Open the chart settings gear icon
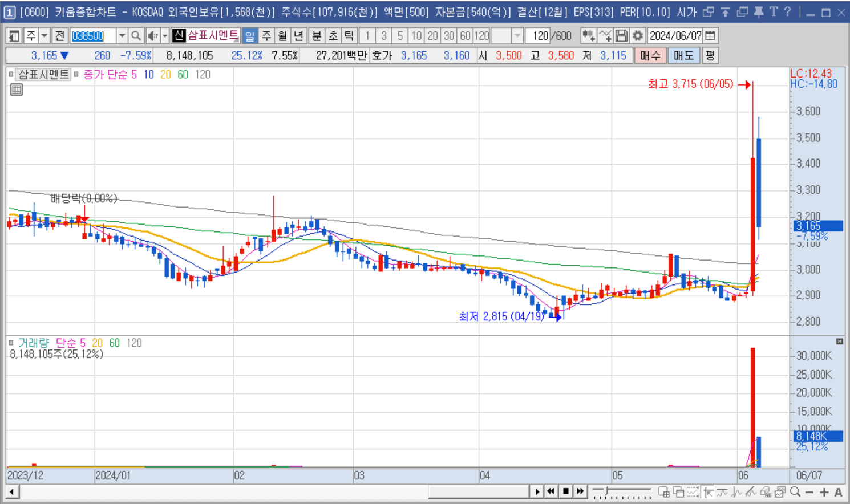The image size is (850, 504). pos(638,36)
